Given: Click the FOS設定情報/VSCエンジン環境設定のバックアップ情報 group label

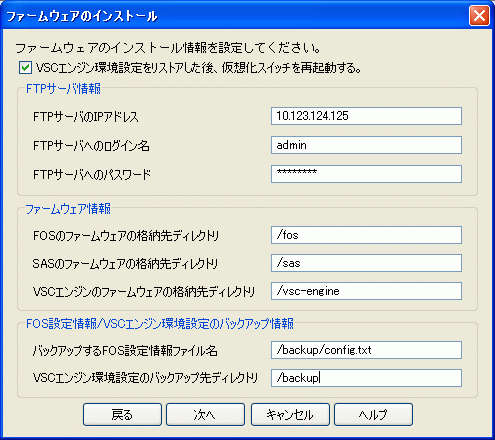Looking at the screenshot, I should 160,324.
